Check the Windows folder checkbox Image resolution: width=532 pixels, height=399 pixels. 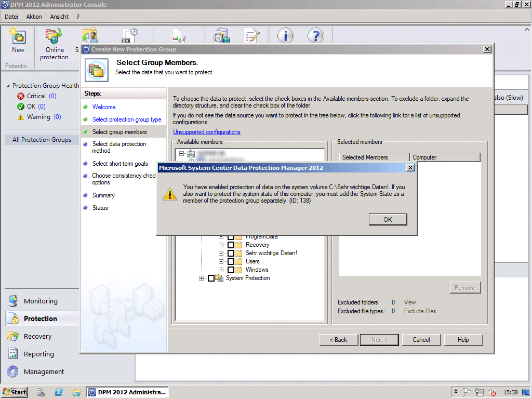point(231,270)
